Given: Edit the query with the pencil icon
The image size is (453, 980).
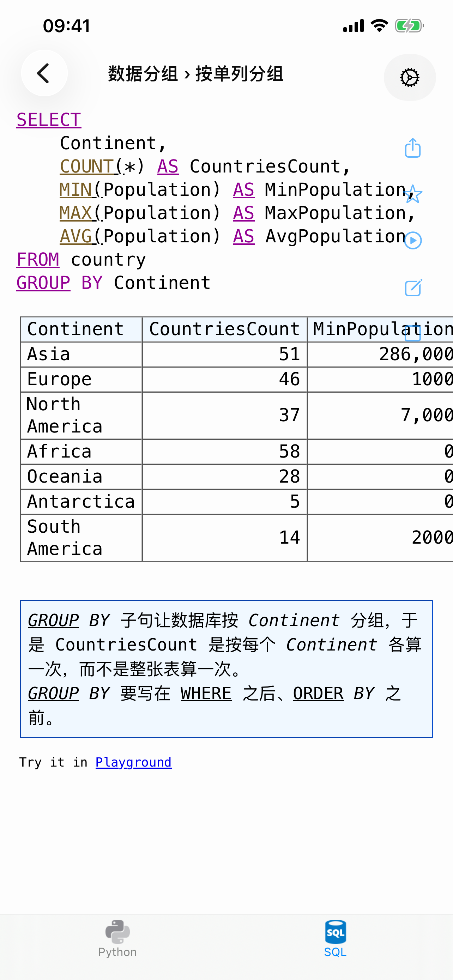Looking at the screenshot, I should (413, 288).
